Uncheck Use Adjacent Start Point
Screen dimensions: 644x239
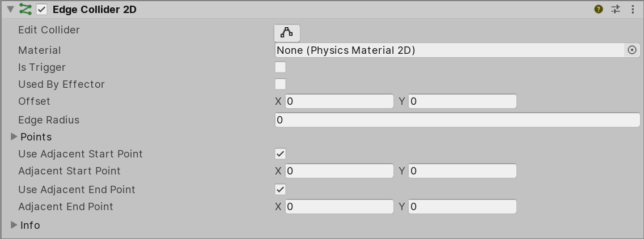[280, 154]
